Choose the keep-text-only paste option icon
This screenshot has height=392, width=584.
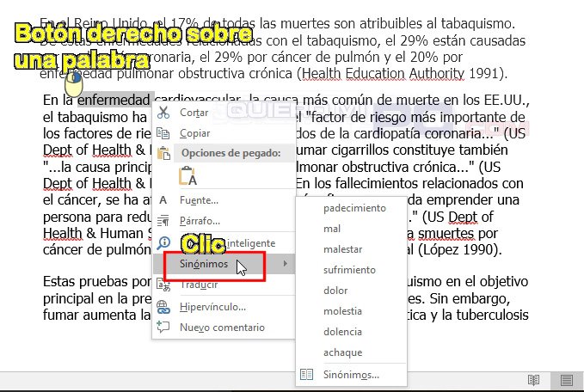coord(187,175)
